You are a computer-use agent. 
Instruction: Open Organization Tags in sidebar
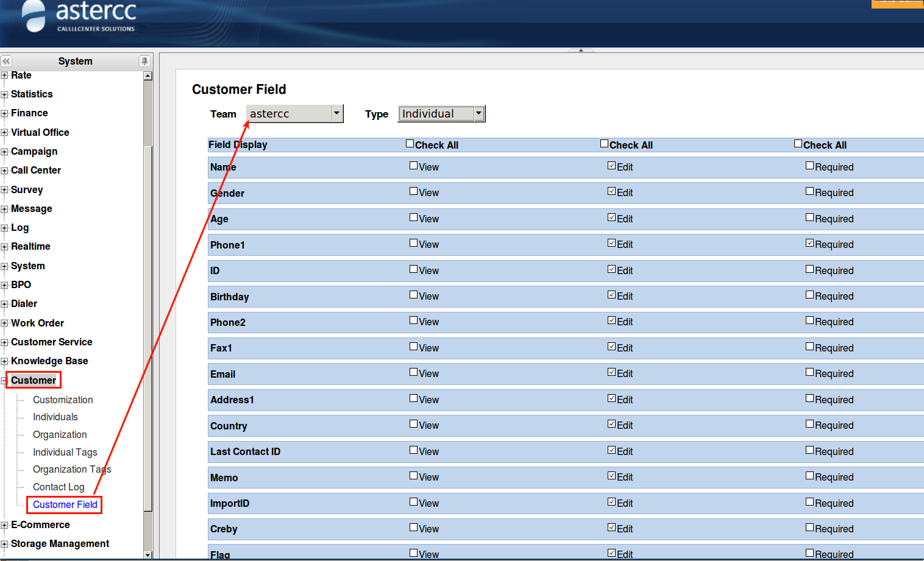pos(72,470)
